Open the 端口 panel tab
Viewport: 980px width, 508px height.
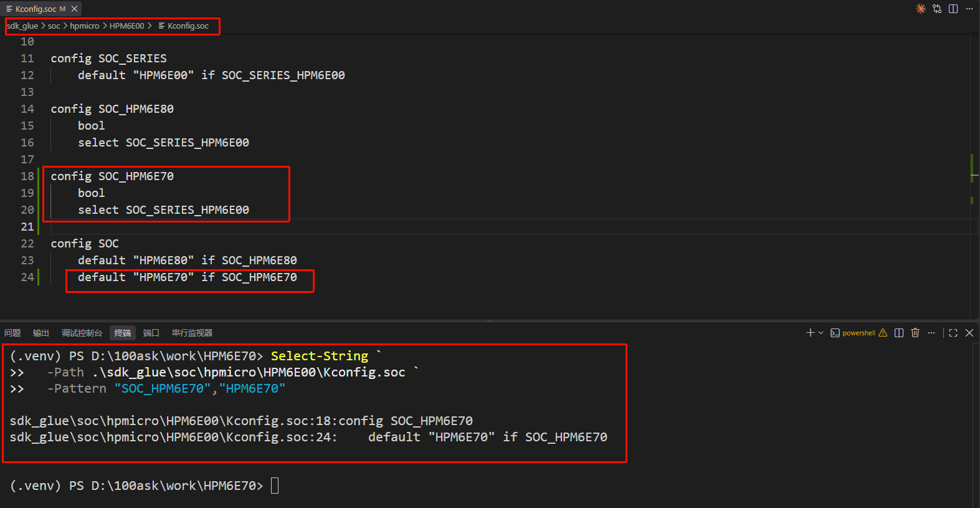tap(151, 333)
